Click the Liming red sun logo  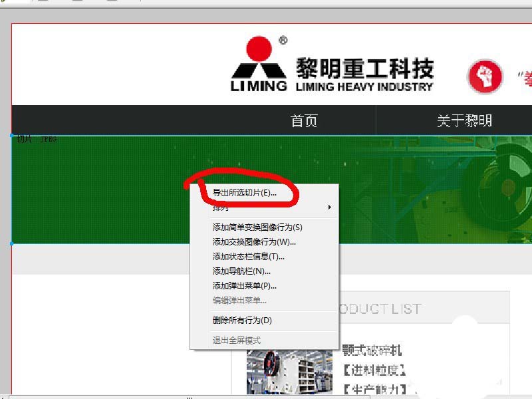[259, 63]
